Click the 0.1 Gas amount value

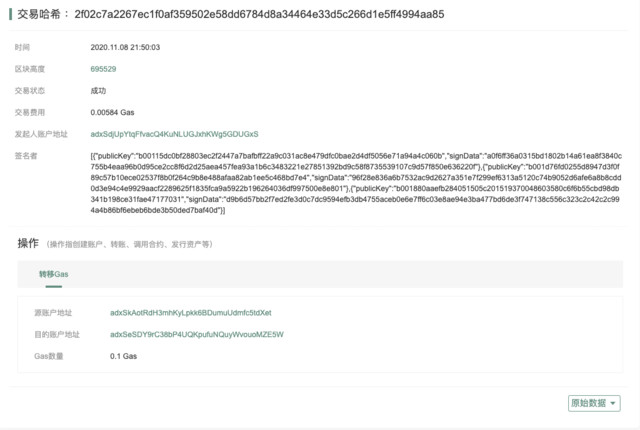pyautogui.click(x=123, y=356)
